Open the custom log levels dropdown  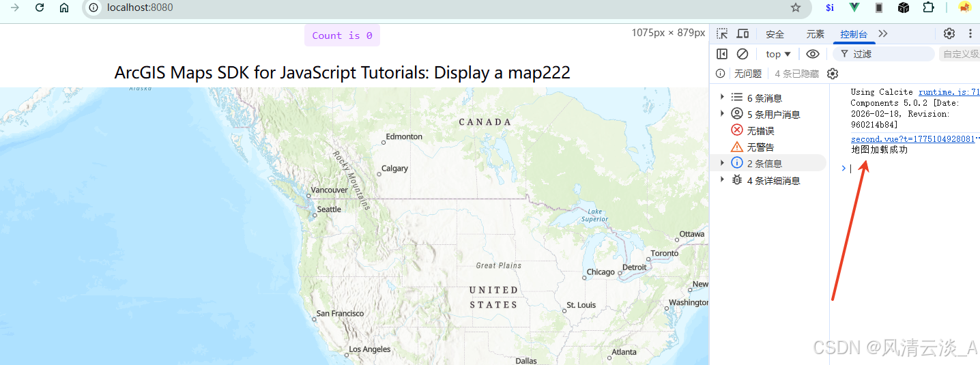(960, 54)
